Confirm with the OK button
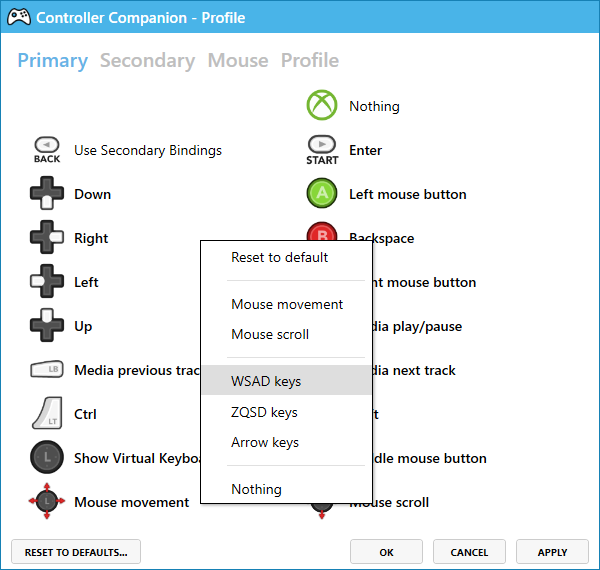Image resolution: width=600 pixels, height=570 pixels. [386, 552]
